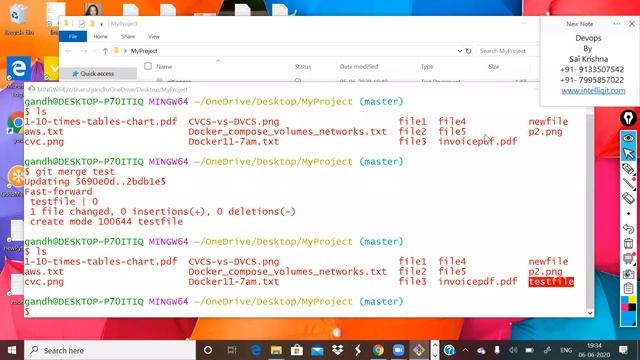This screenshot has height=360, width=640.
Task: Click the trash clear-all icon
Action: (x=628, y=243)
